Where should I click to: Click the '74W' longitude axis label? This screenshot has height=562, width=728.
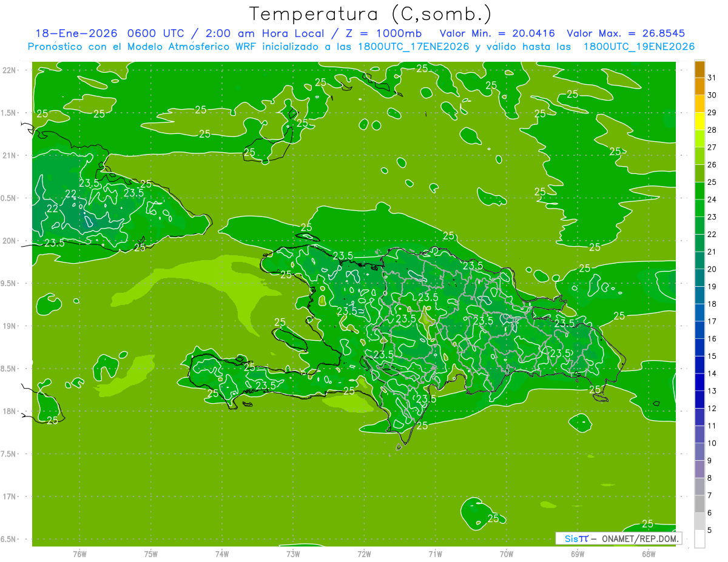[x=221, y=554]
